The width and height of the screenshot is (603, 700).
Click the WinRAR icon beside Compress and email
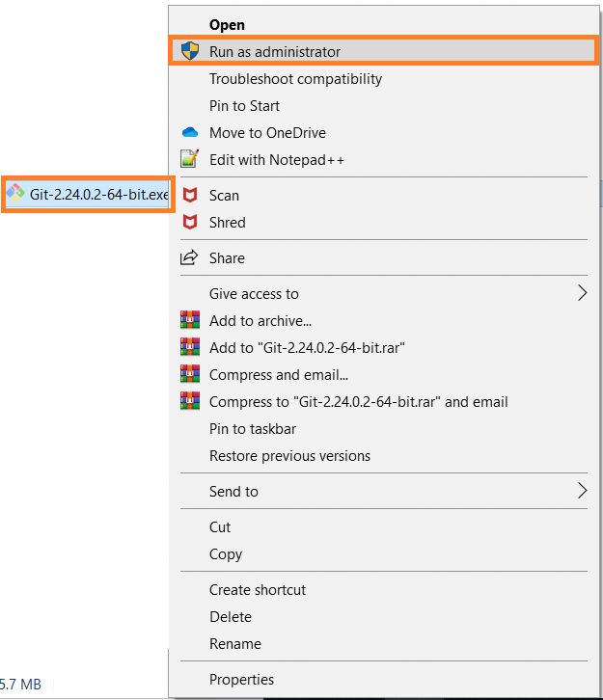(190, 375)
